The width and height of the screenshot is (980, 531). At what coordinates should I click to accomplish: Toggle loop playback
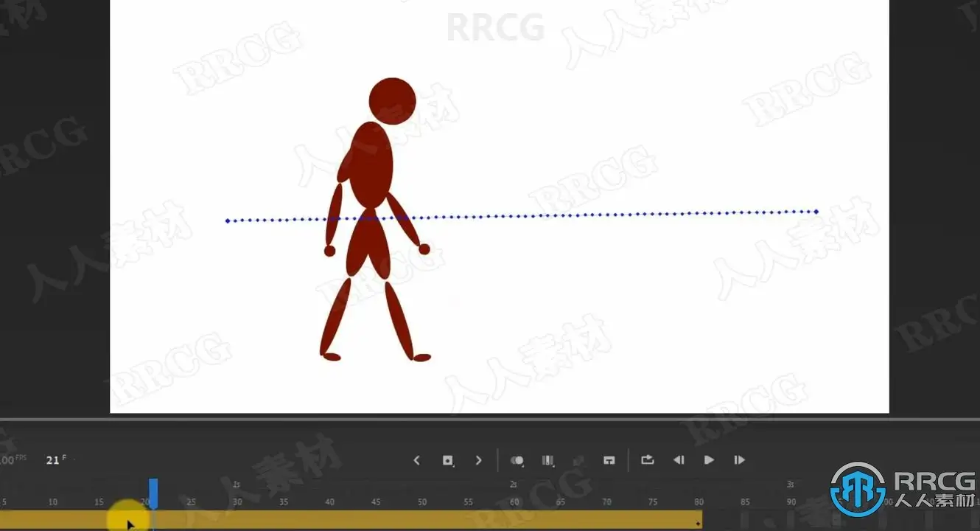648,459
